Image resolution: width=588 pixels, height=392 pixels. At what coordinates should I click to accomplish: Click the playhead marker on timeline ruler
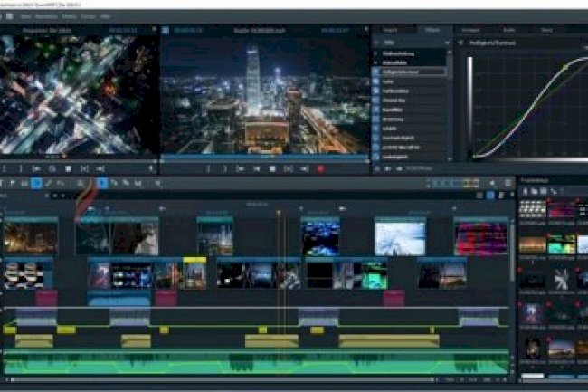coord(279,213)
